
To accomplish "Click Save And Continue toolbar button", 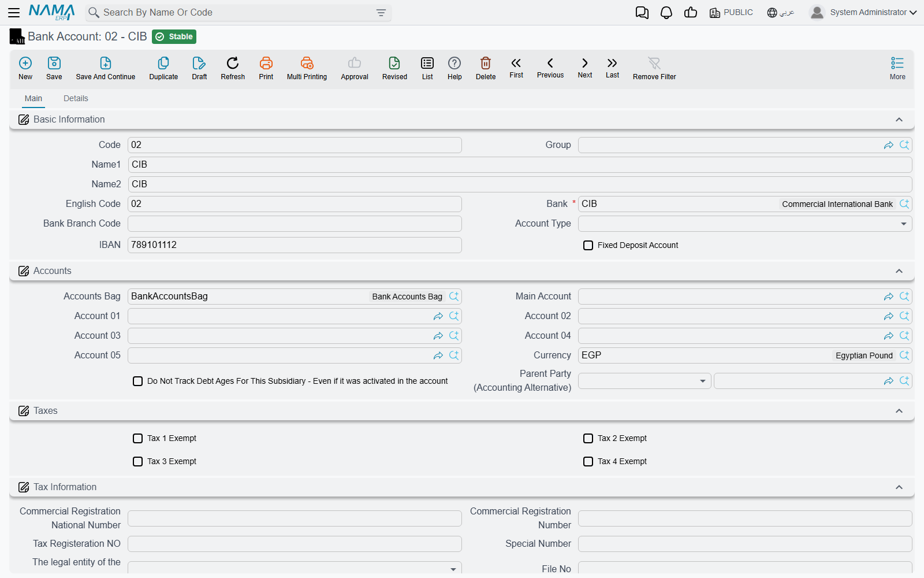I will (106, 68).
